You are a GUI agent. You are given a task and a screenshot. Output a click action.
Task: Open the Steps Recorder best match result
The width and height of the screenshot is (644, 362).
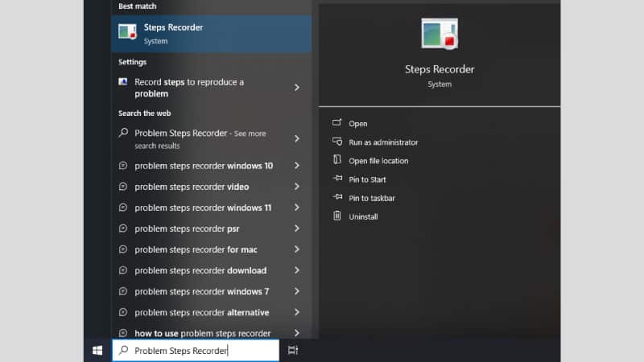(x=211, y=34)
